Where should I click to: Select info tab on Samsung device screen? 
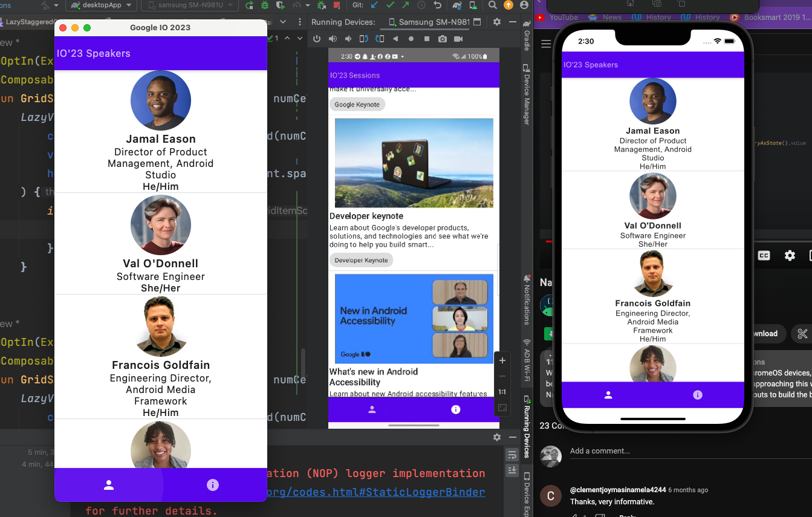click(456, 409)
